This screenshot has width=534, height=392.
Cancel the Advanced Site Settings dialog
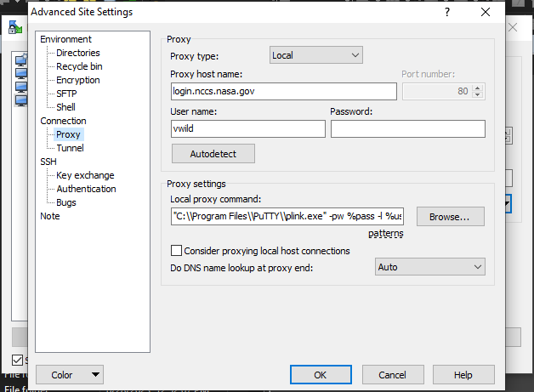[x=391, y=375]
